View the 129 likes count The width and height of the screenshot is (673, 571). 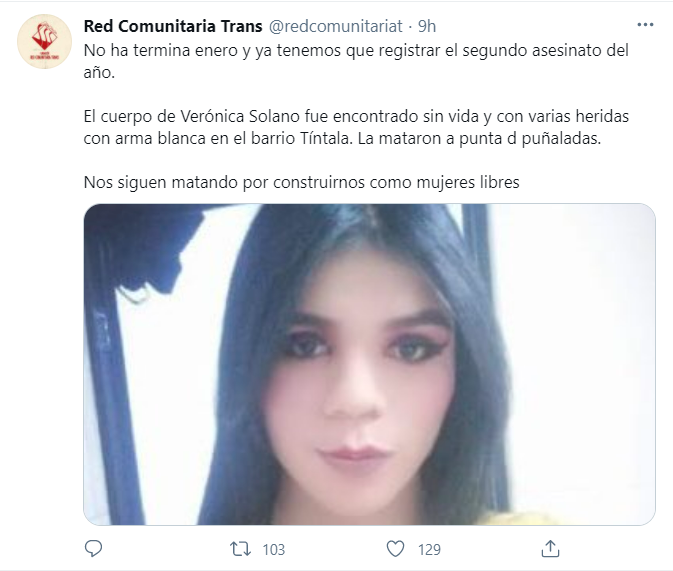pos(429,550)
